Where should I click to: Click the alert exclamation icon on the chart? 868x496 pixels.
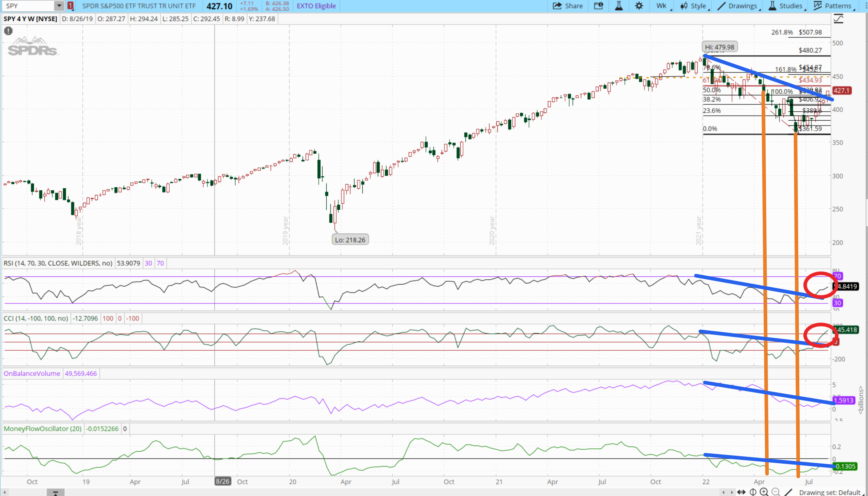click(8, 31)
